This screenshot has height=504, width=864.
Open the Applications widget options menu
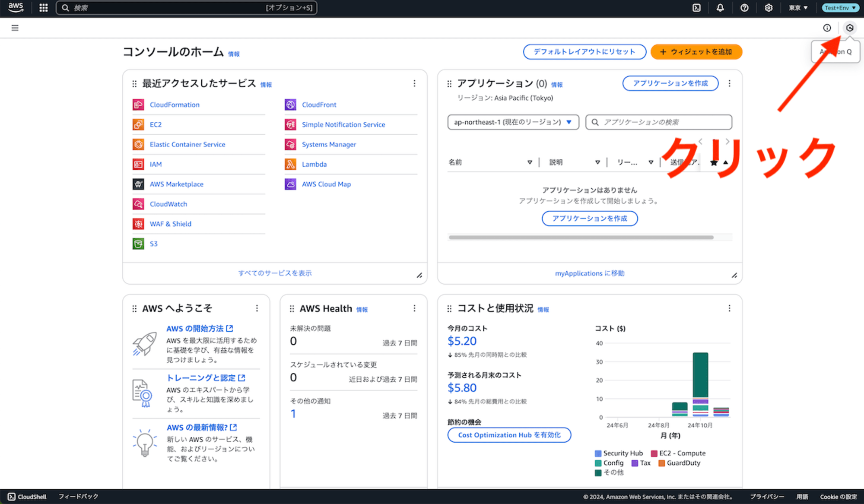tap(729, 83)
